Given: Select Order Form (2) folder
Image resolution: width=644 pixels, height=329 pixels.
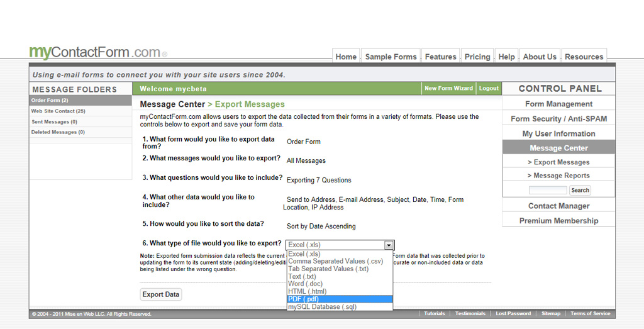Looking at the screenshot, I should 81,100.
